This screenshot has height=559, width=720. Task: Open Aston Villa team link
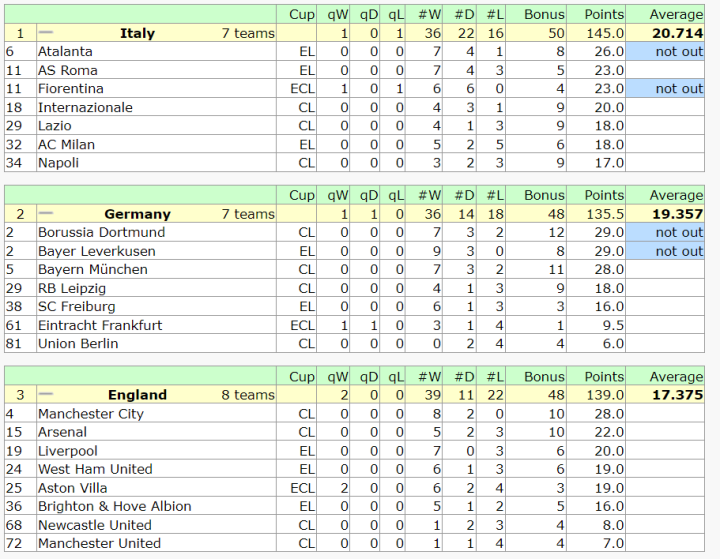coord(70,488)
